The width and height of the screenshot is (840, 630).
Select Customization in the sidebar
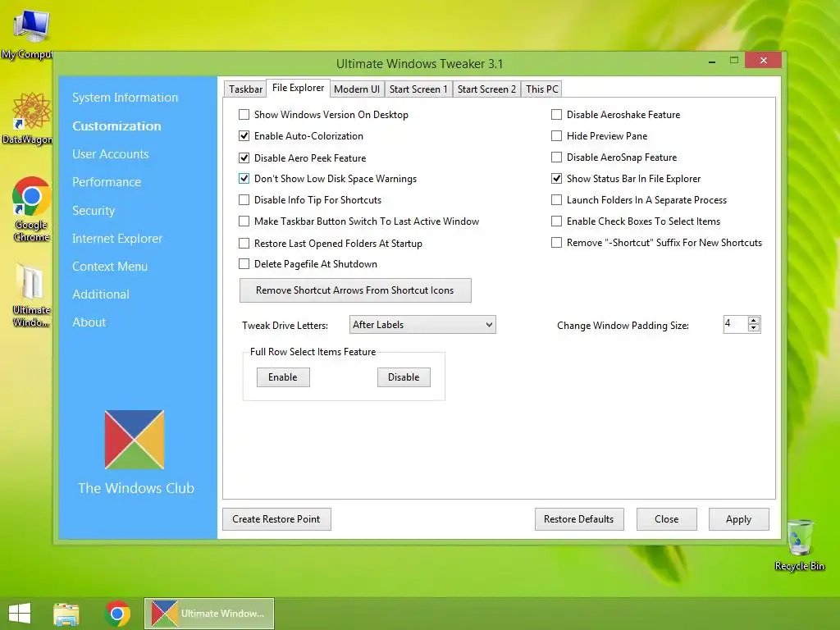(116, 126)
